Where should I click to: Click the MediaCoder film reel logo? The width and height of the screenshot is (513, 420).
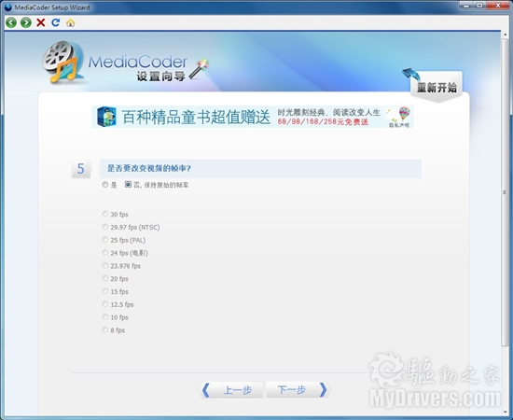pyautogui.click(x=63, y=62)
